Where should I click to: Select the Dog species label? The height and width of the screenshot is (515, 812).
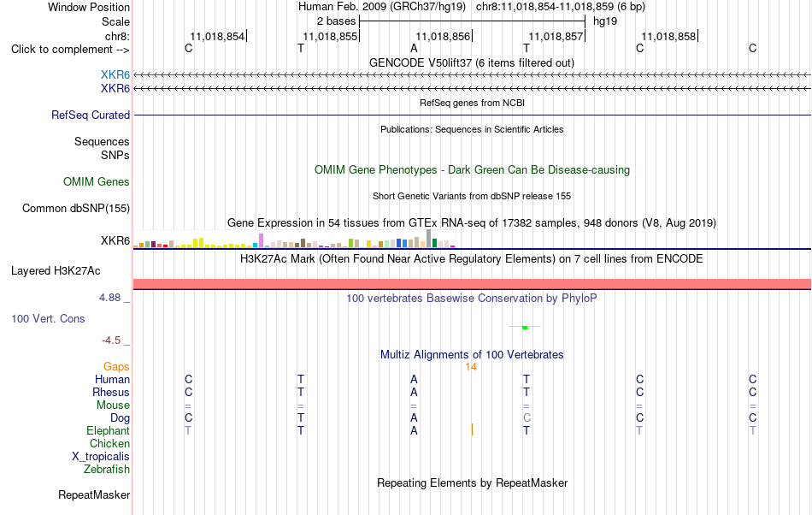[120, 418]
